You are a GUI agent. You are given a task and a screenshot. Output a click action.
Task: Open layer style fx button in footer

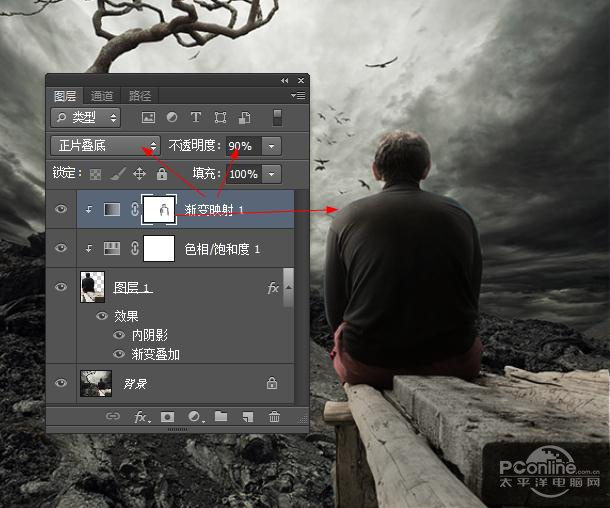(x=141, y=417)
